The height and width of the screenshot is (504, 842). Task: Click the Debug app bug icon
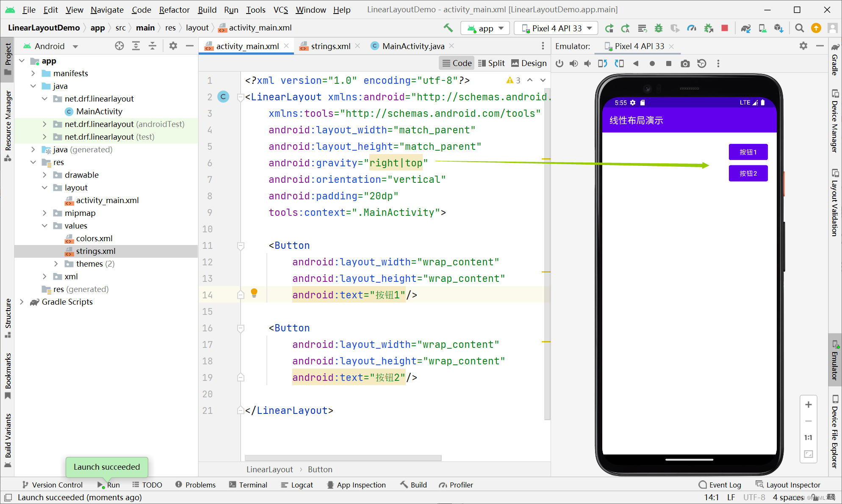659,28
